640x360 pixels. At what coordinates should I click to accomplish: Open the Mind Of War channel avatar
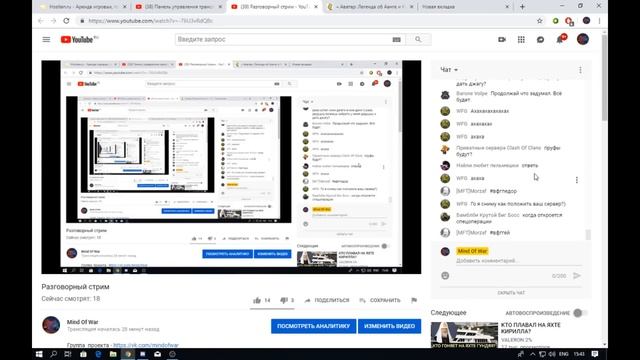(51, 325)
